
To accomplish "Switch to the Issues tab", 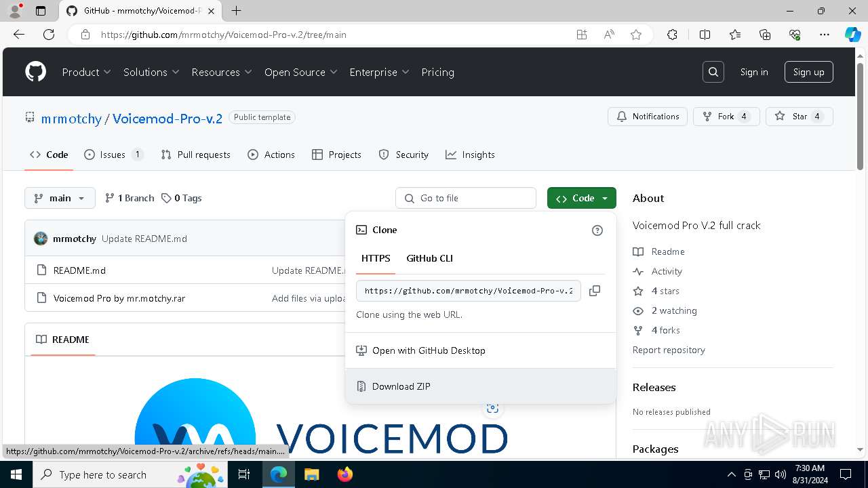I will point(113,155).
